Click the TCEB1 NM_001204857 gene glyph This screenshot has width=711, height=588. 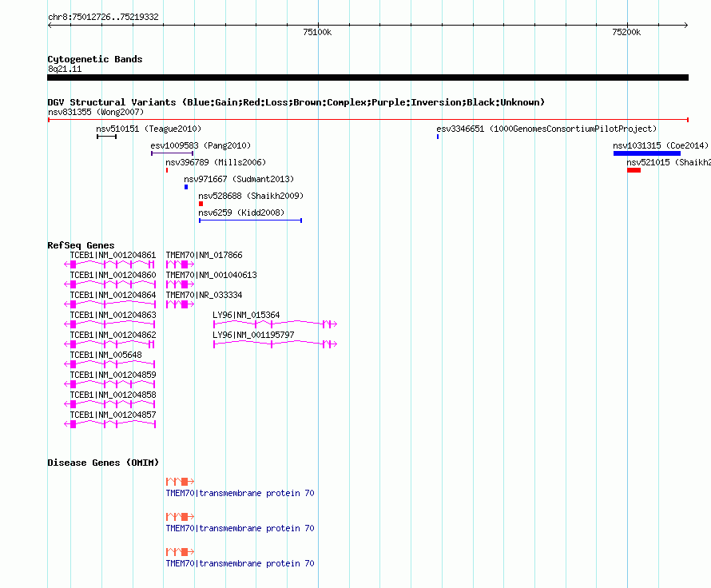tap(109, 424)
